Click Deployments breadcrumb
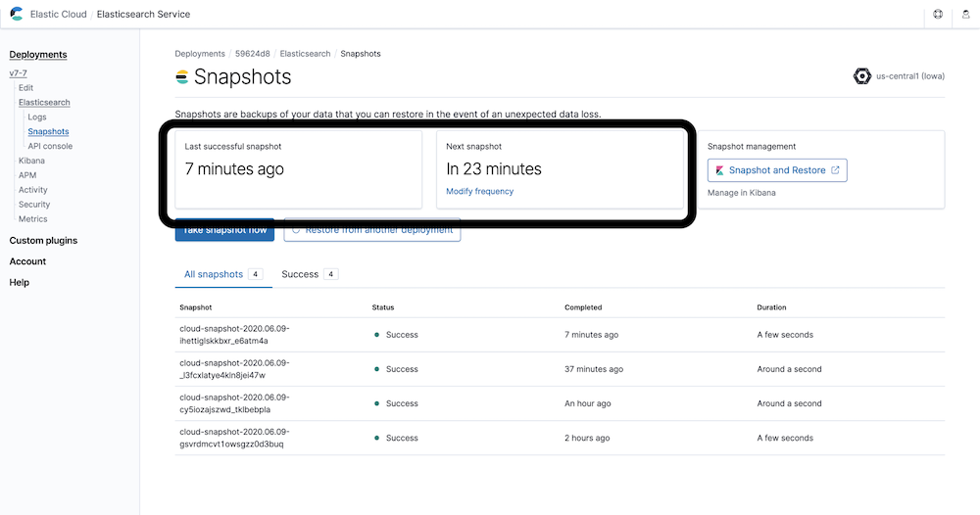This screenshot has width=980, height=515. click(200, 54)
